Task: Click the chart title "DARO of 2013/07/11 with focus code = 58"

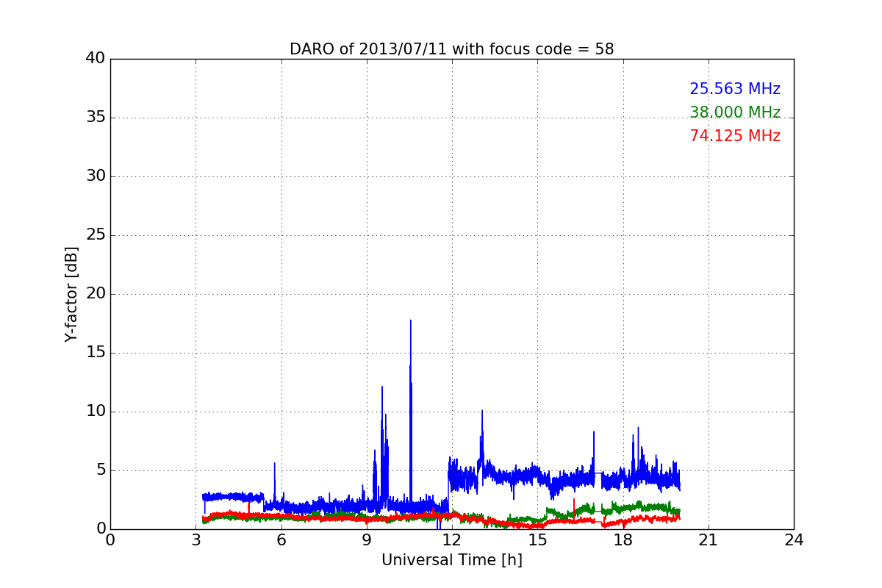Action: (451, 49)
